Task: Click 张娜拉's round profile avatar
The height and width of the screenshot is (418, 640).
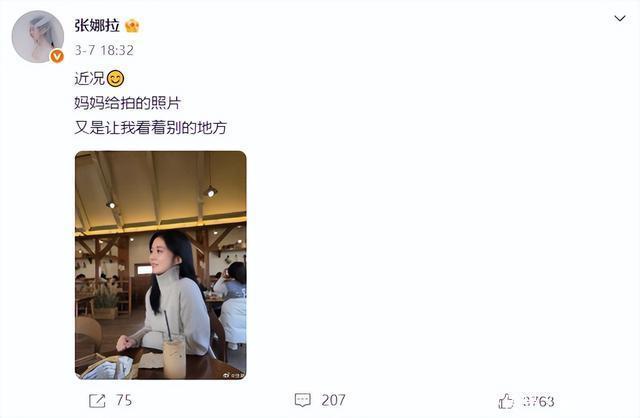Action: click(38, 37)
